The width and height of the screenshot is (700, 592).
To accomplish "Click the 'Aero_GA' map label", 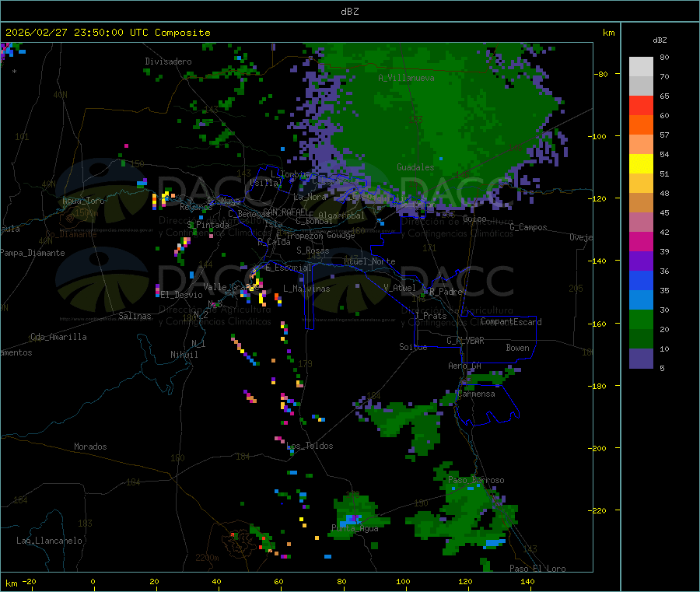I will point(464,366).
